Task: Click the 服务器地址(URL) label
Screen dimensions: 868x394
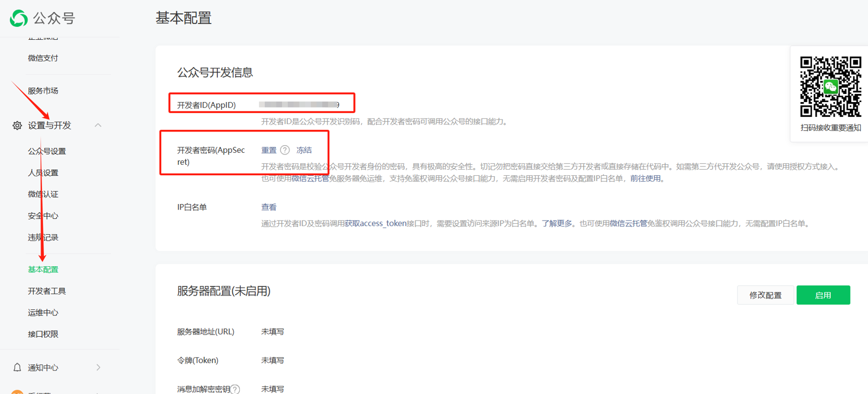Action: (x=205, y=331)
